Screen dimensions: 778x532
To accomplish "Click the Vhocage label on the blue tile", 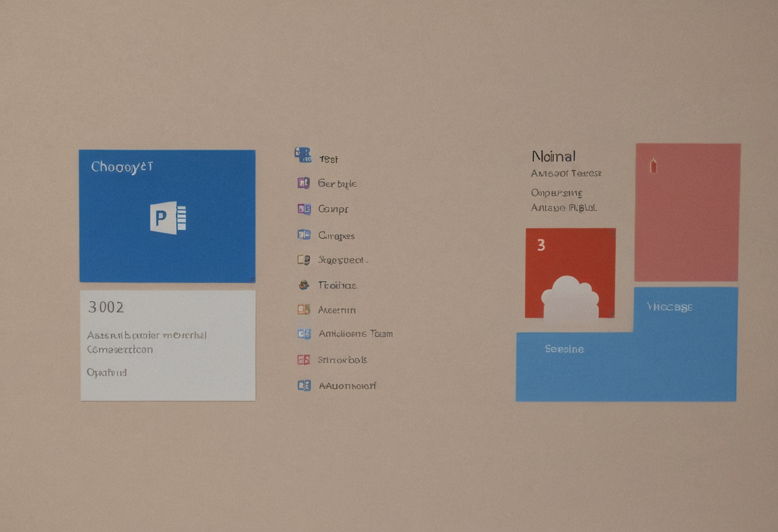I will click(670, 307).
